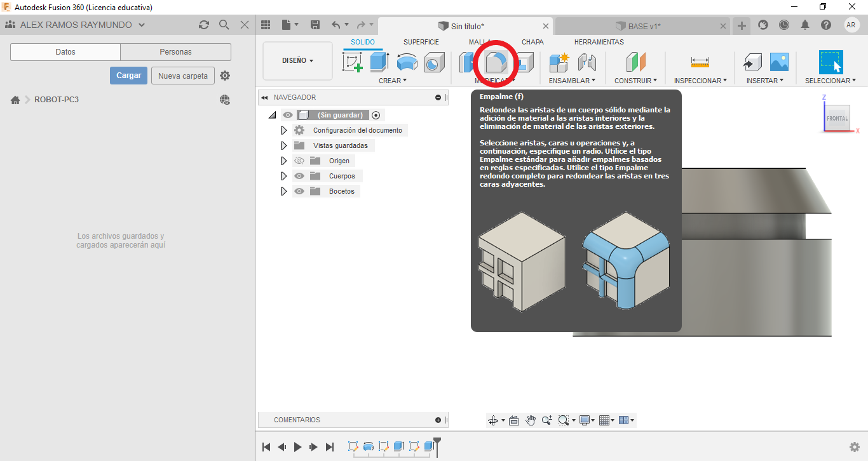This screenshot has width=868, height=461.
Task: Open the DISEÑO workspace dropdown
Action: pos(297,61)
